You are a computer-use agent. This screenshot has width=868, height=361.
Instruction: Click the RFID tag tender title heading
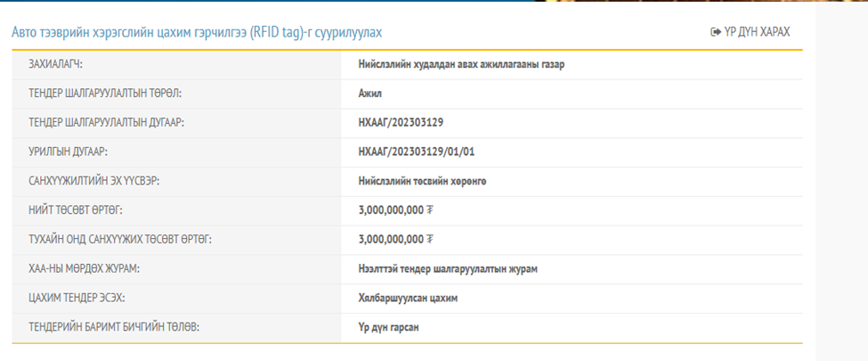[197, 32]
